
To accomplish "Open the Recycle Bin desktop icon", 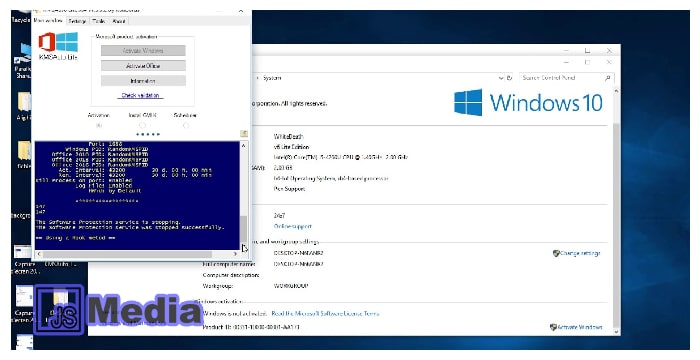I will 21,17.
